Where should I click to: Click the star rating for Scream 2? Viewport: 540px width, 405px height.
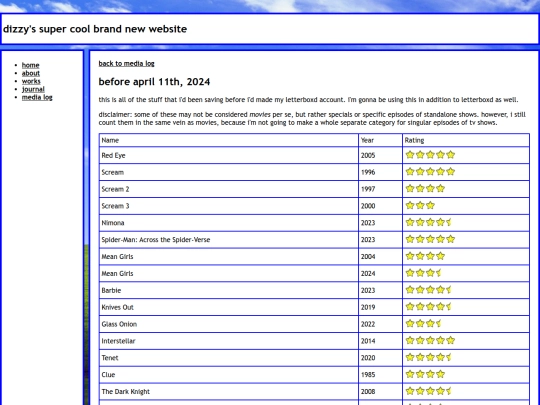425,188
